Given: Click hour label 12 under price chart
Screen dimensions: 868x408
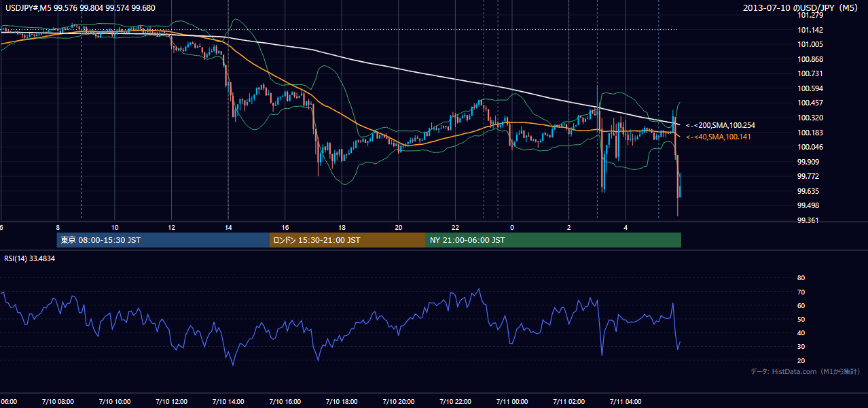Looking at the screenshot, I should pyautogui.click(x=171, y=227).
